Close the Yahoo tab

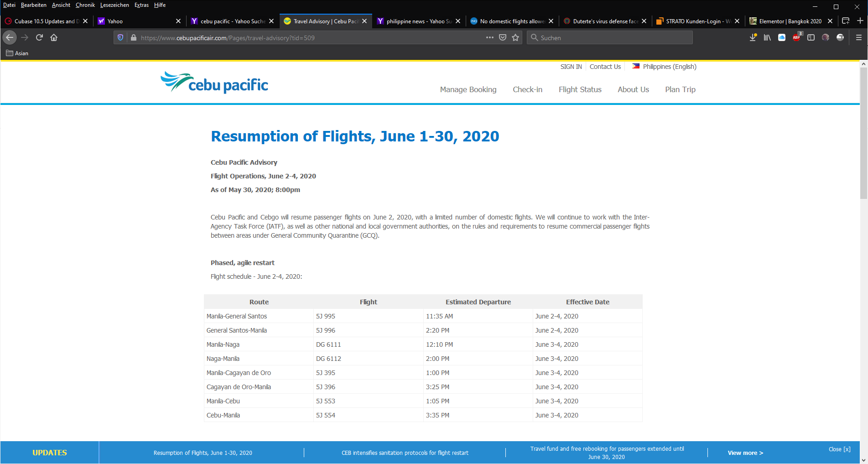coord(178,21)
